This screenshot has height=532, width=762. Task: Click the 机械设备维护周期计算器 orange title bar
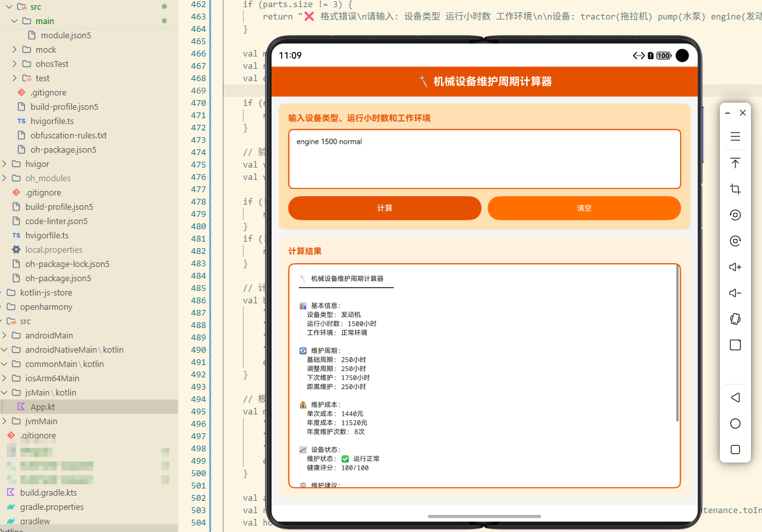coord(485,82)
